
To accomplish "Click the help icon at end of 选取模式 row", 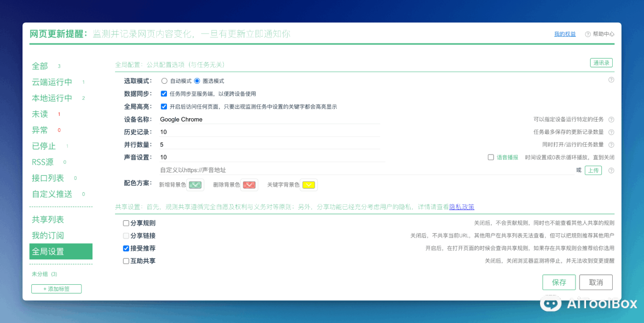I will [611, 80].
